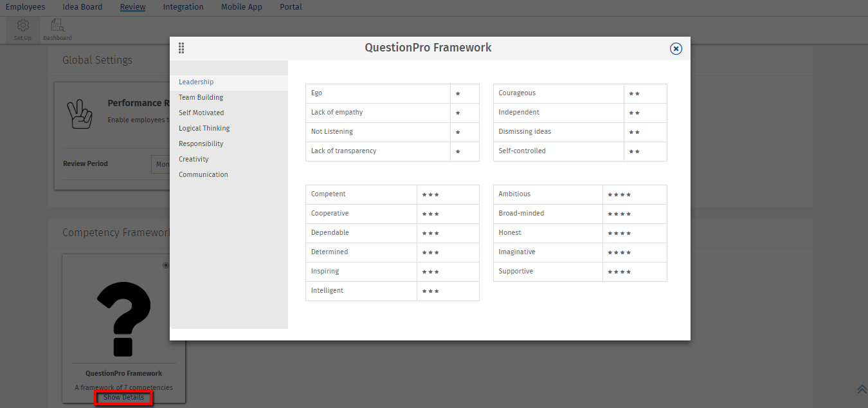Click the Lack of transparency cell
The image size is (868, 408).
click(378, 152)
